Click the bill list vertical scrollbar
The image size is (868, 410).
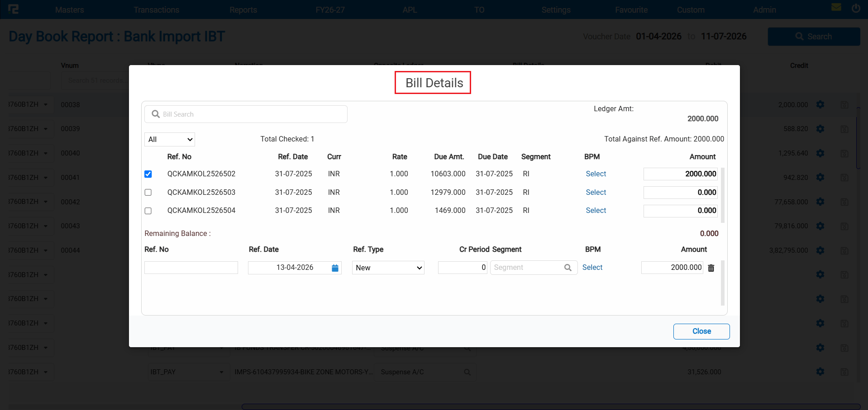click(723, 195)
